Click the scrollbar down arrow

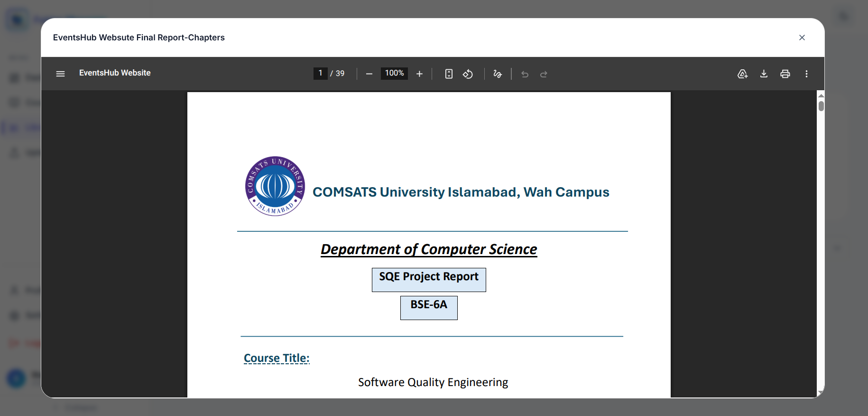[x=821, y=393]
